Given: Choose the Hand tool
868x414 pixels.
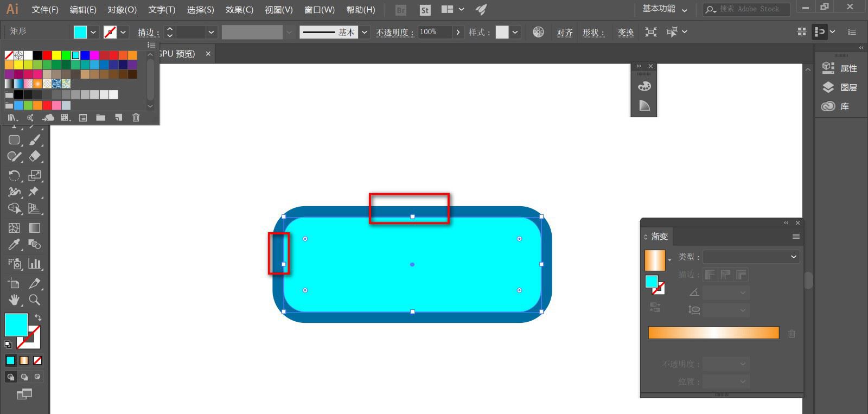Looking at the screenshot, I should click(14, 300).
